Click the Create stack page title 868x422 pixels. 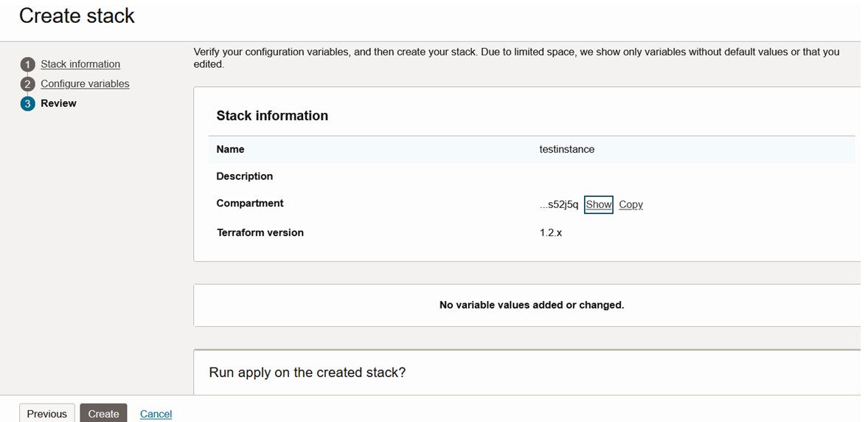tap(77, 15)
